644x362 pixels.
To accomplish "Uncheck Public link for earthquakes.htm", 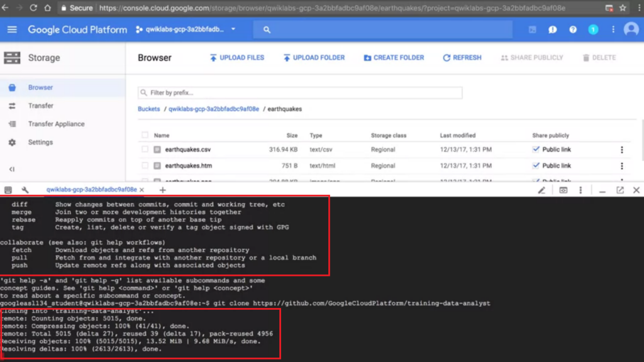I will point(536,165).
